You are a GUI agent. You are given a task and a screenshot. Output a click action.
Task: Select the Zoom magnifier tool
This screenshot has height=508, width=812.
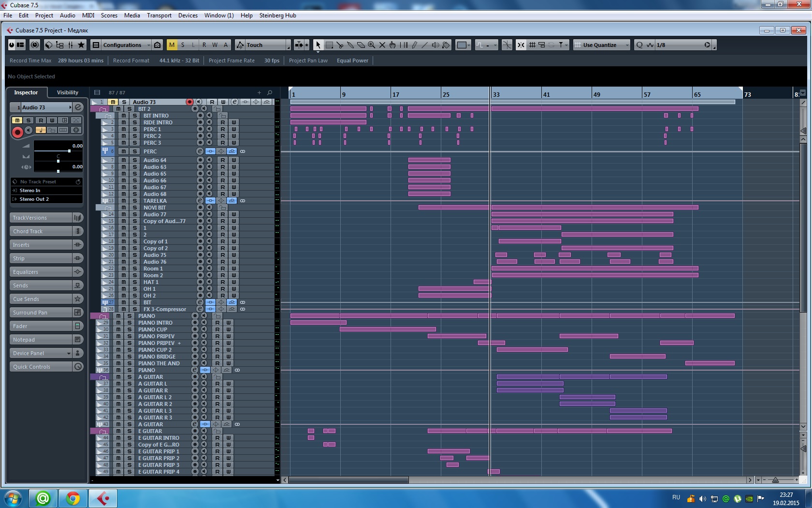coord(372,45)
